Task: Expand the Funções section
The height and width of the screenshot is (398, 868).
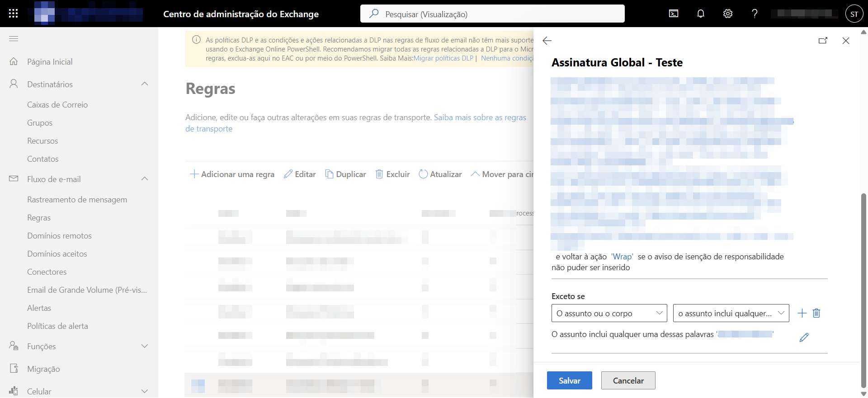Action: click(145, 346)
